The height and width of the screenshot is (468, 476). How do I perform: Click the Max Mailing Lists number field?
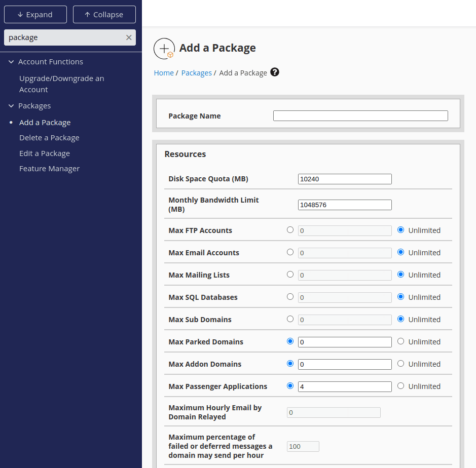point(345,275)
